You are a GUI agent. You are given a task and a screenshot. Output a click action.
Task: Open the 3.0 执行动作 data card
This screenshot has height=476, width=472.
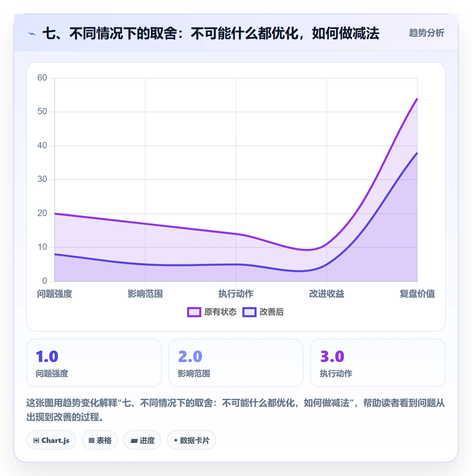378,363
